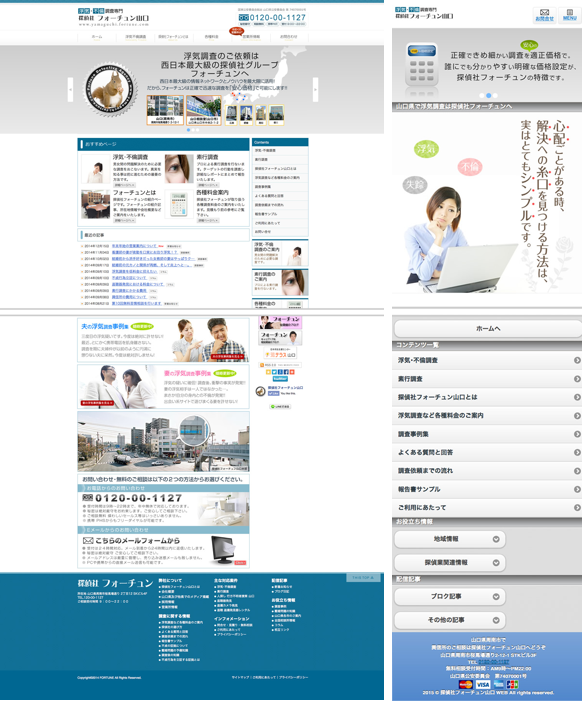582x701 pixels.
Task: Open the 営業所情報 nav menu item
Action: coord(251,37)
